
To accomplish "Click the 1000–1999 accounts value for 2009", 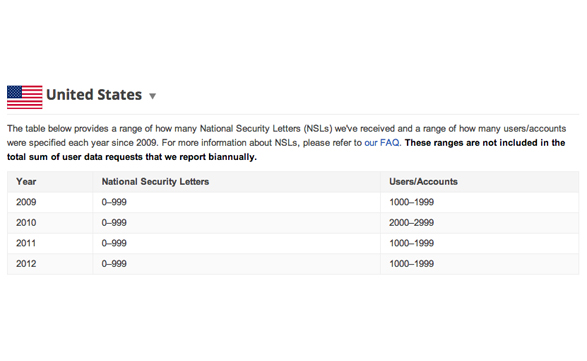I will pyautogui.click(x=411, y=202).
